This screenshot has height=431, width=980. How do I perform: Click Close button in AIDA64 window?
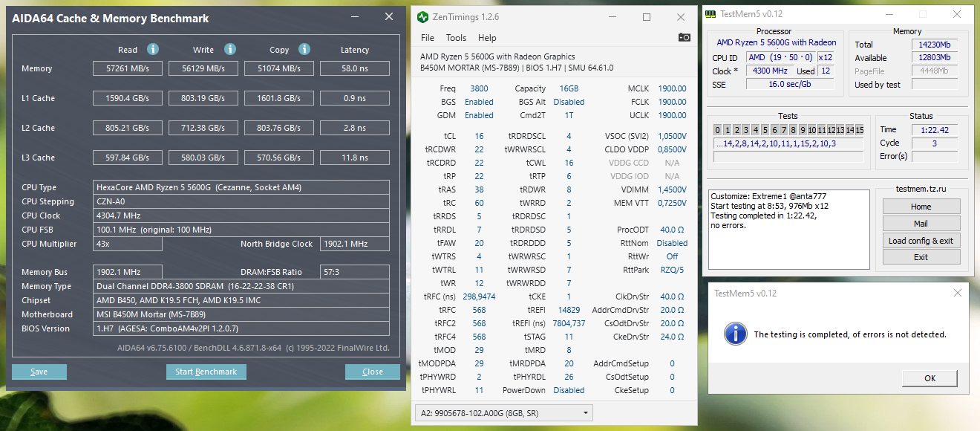click(373, 372)
